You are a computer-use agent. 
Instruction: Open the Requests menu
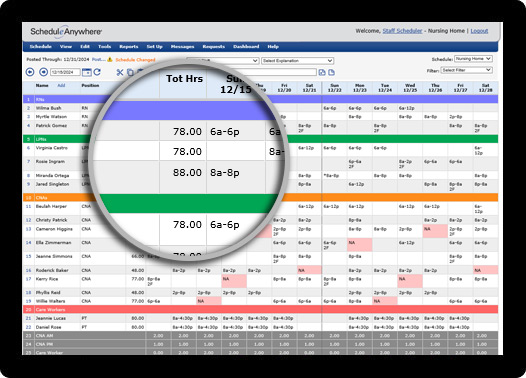[x=214, y=47]
